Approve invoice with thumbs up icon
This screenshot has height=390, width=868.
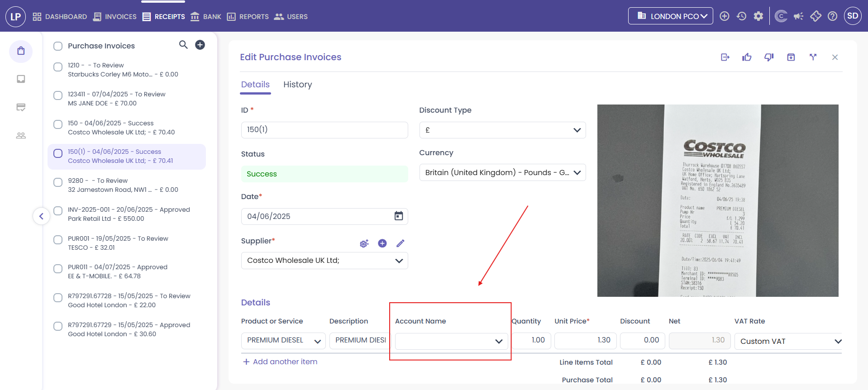coord(747,57)
